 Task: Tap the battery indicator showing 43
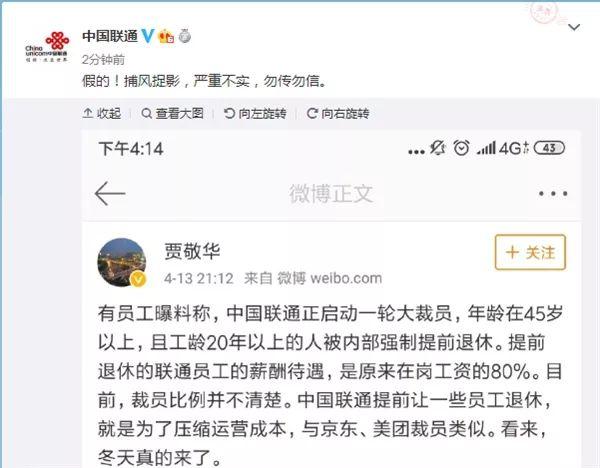point(549,148)
